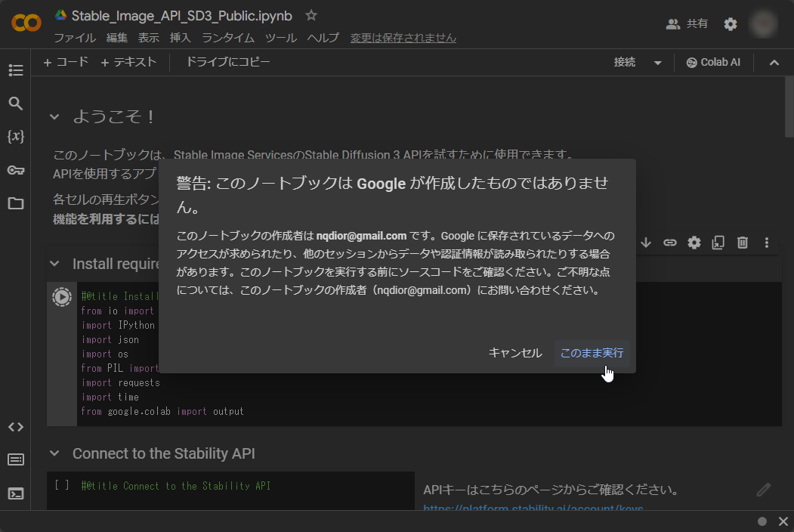Image resolution: width=794 pixels, height=532 pixels.
Task: Move the cell down with arrow icon
Action: (x=645, y=243)
